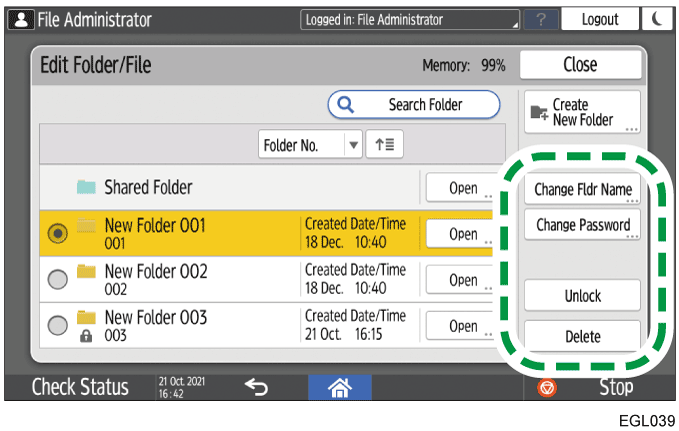Screen dimensions: 679x431
Task: Tap the back arrow icon
Action: (x=256, y=387)
